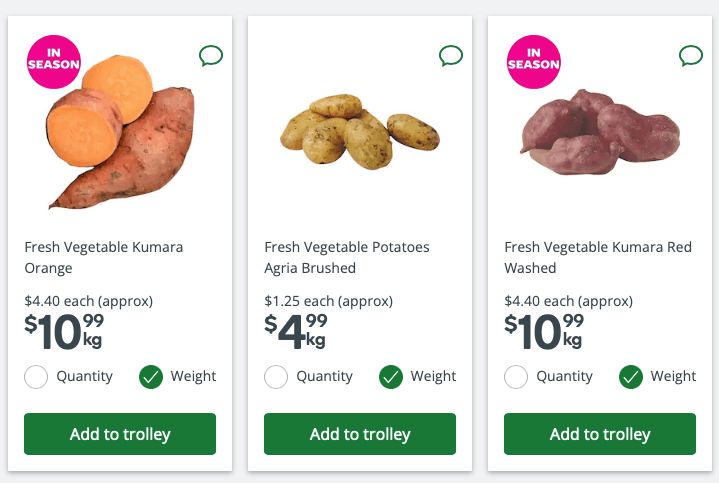This screenshot has width=719, height=483.
Task: Click the red kumara product image
Action: pos(600,132)
